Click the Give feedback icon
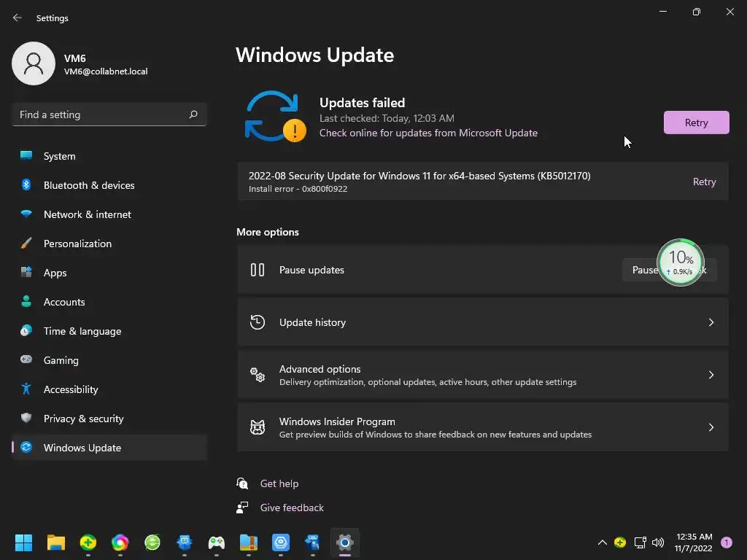This screenshot has width=747, height=560. tap(242, 507)
